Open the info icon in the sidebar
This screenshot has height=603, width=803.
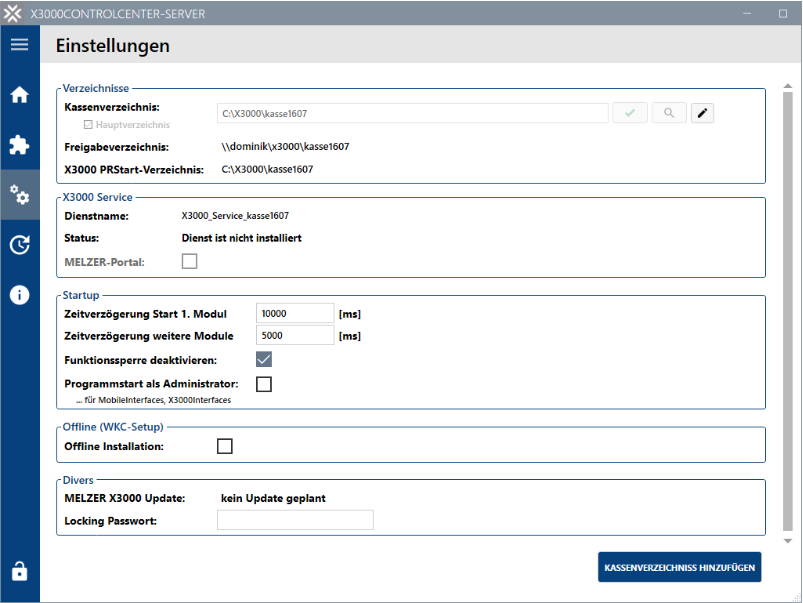point(19,295)
